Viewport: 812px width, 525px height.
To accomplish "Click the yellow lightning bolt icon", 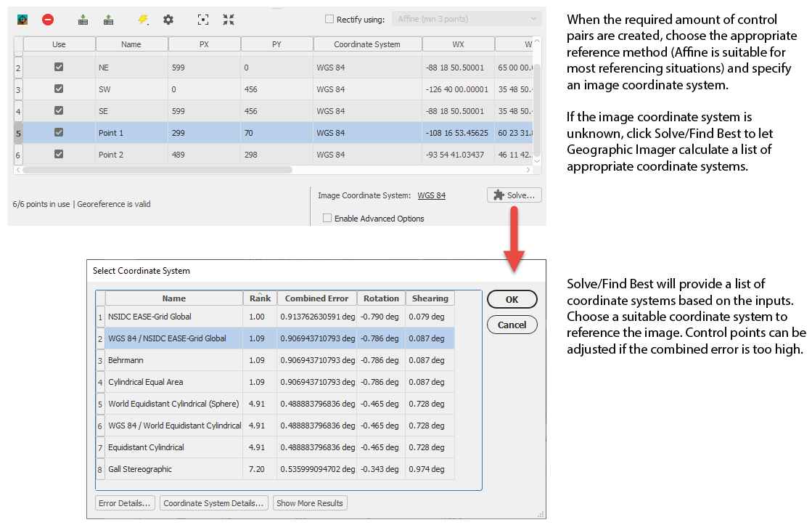I will click(143, 20).
